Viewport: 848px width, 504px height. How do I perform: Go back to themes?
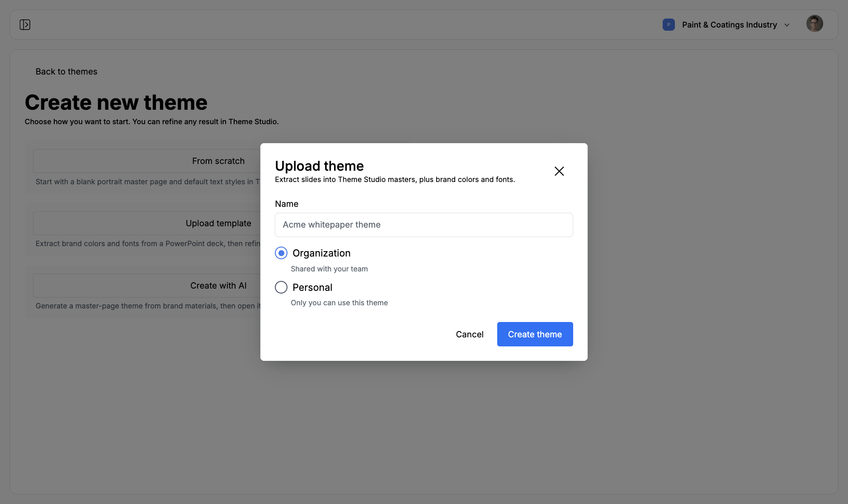coord(66,71)
